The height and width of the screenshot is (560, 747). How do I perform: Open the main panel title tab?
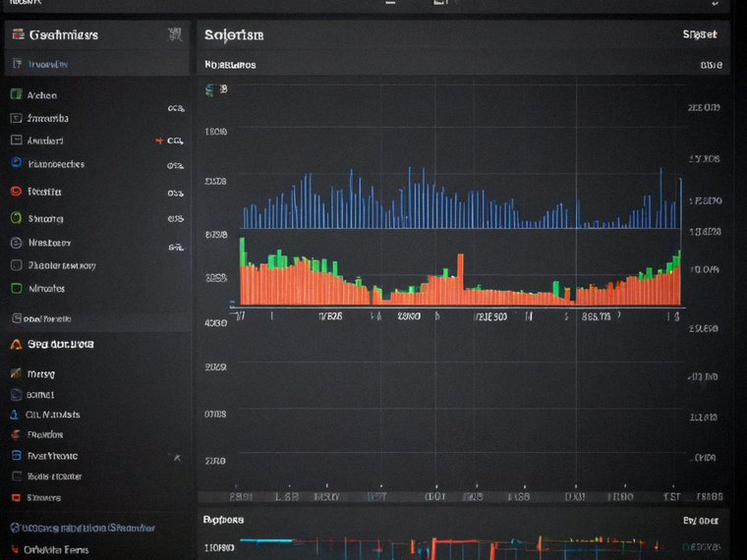tap(234, 34)
